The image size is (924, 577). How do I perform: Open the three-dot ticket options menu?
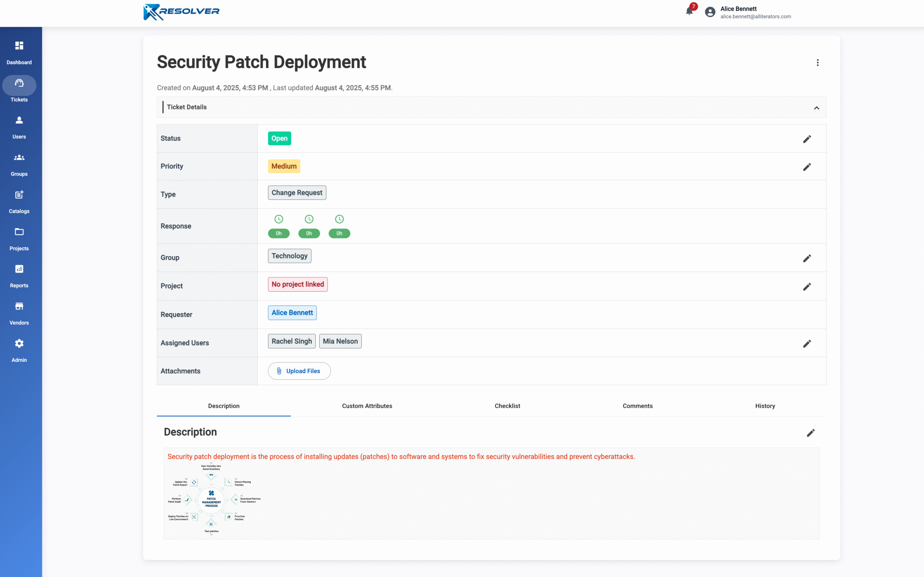(818, 63)
